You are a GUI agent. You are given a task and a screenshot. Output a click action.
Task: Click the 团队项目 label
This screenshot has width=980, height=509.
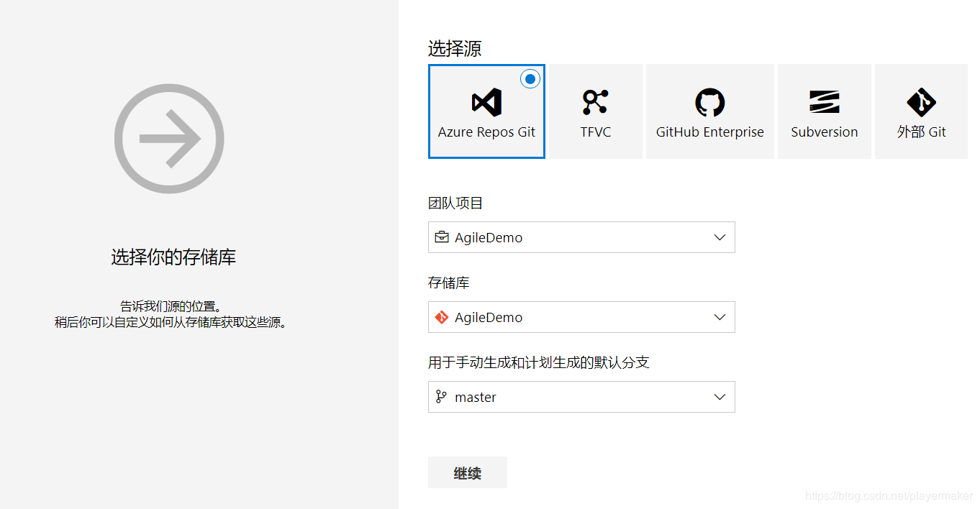pos(455,203)
